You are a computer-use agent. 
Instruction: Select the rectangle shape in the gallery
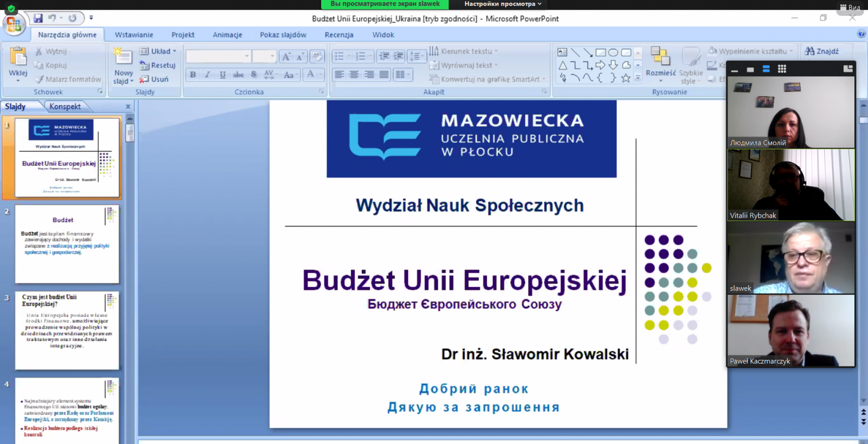[x=601, y=53]
